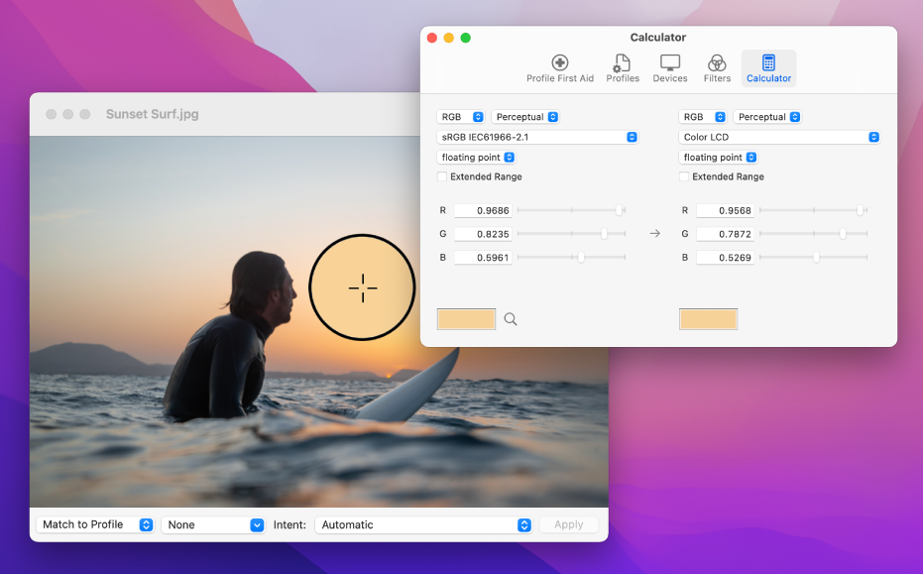Click the source B value field 0.5961
This screenshot has width=924, height=575.
tap(483, 258)
